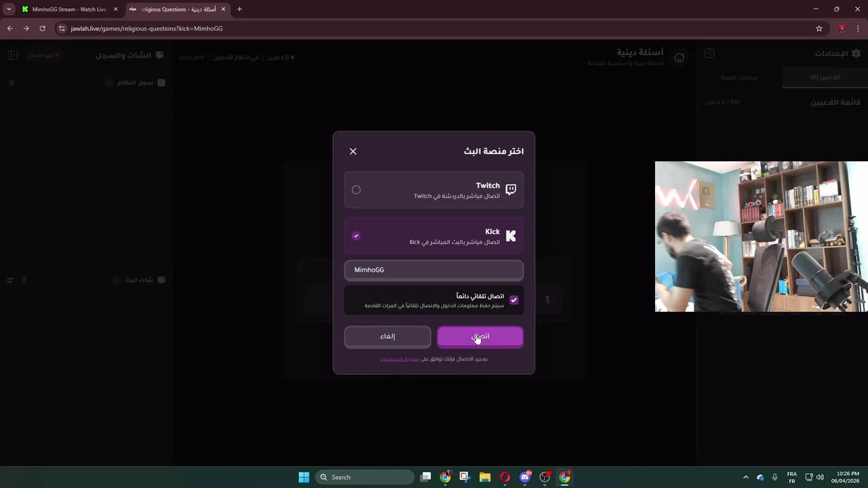The image size is (868, 488).
Task: Click the FRA FR language indicator
Action: (791, 477)
